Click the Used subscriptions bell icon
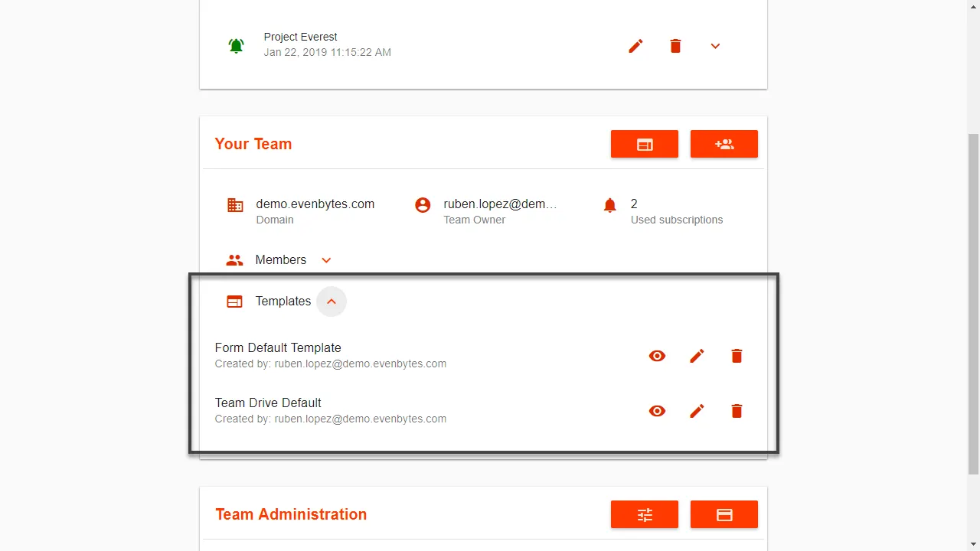980x551 pixels. (x=610, y=205)
